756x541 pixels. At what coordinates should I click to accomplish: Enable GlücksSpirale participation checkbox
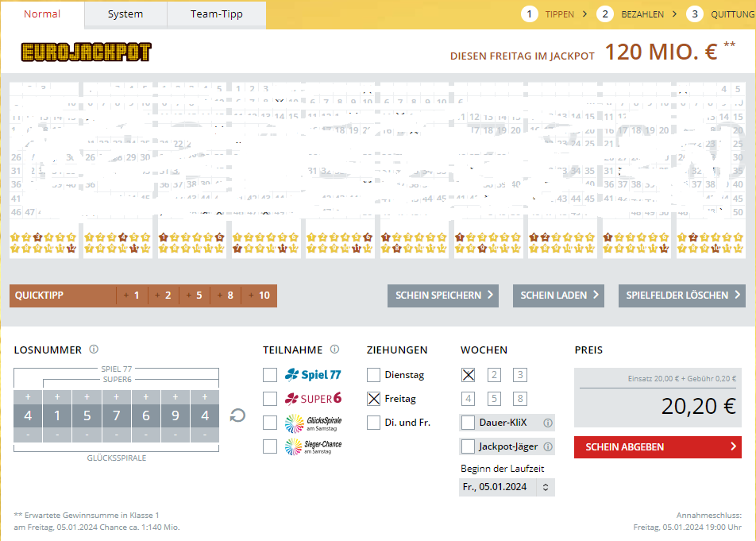pos(270,423)
